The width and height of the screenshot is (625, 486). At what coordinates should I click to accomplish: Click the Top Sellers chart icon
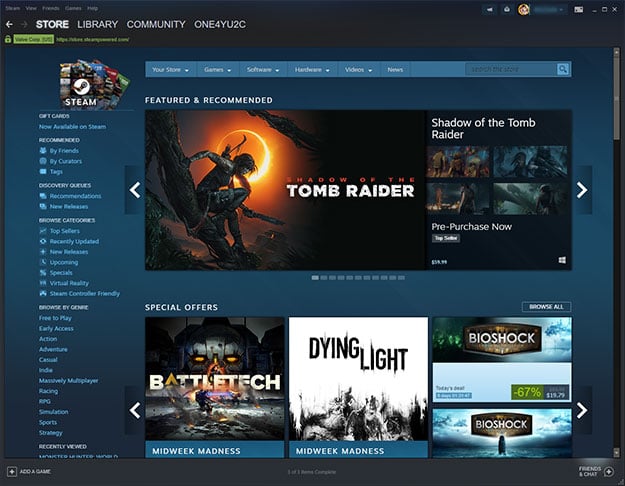click(43, 231)
